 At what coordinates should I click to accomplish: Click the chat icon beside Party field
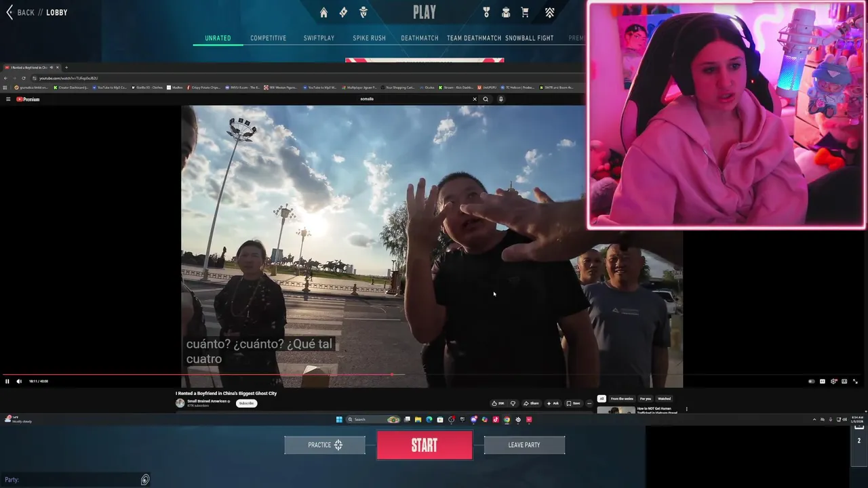pos(145,480)
